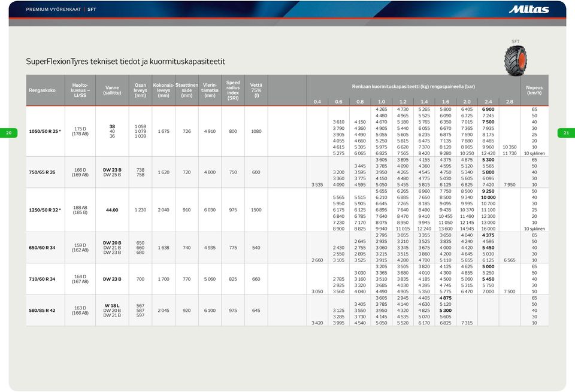The width and height of the screenshot is (575, 392).
Task: Click rolling circumference value '6 100'
Action: point(210,310)
